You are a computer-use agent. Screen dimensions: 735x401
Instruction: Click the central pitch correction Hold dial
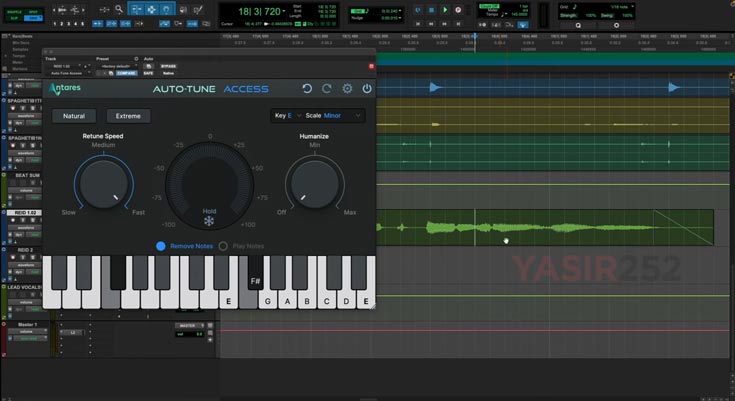pos(210,184)
